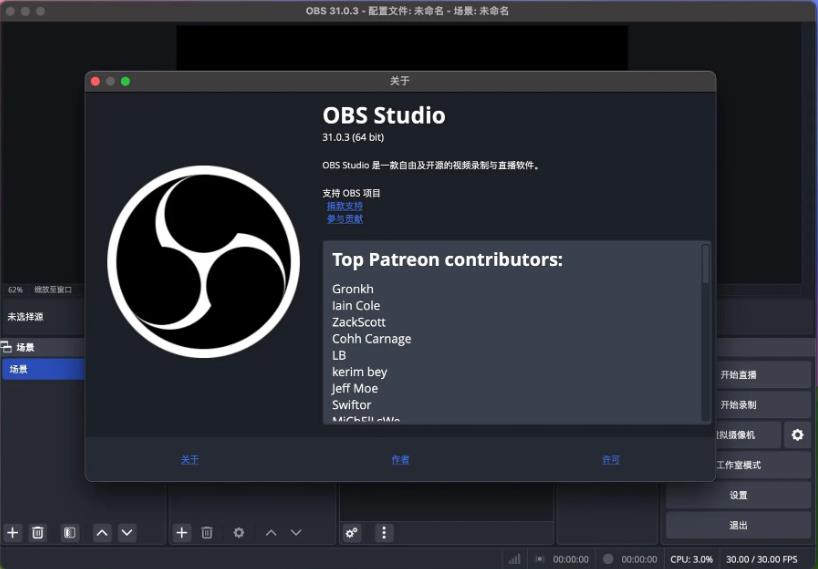Move scene up with the arrow icon
The height and width of the screenshot is (569, 818).
pyautogui.click(x=102, y=532)
